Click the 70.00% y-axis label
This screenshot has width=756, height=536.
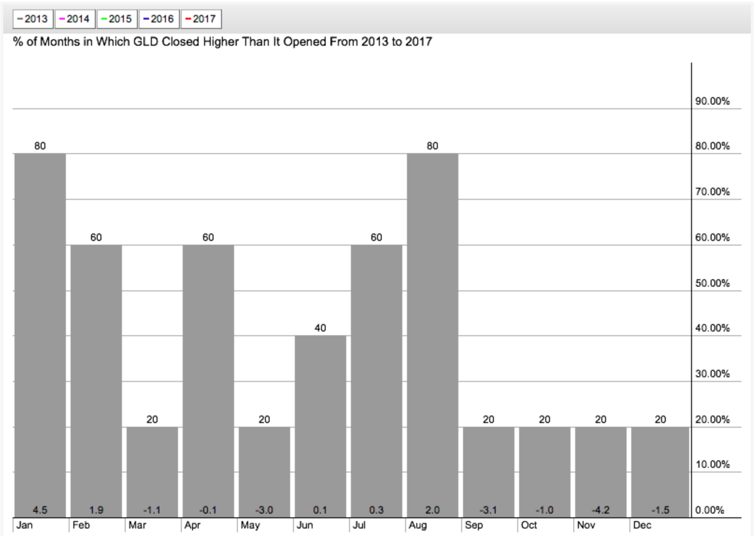pyautogui.click(x=713, y=192)
